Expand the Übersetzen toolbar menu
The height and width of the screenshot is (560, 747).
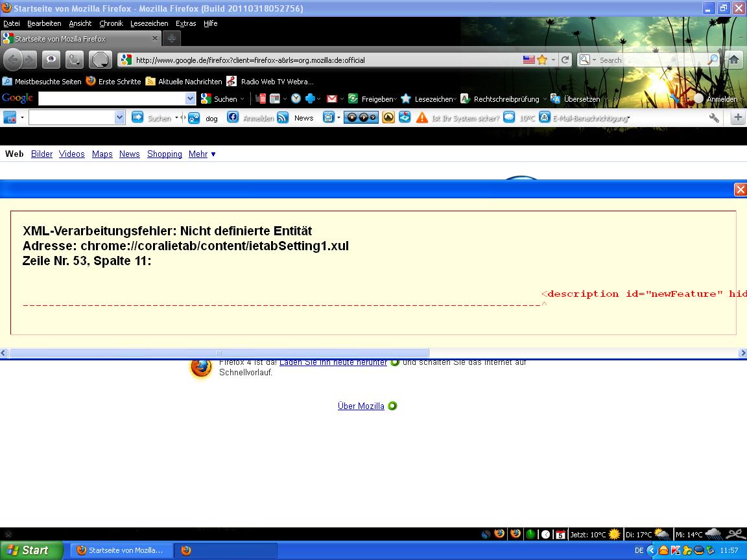click(606, 99)
